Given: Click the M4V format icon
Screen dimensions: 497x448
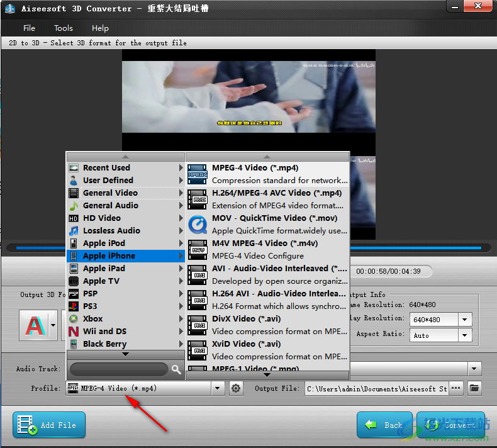Looking at the screenshot, I should [197, 250].
